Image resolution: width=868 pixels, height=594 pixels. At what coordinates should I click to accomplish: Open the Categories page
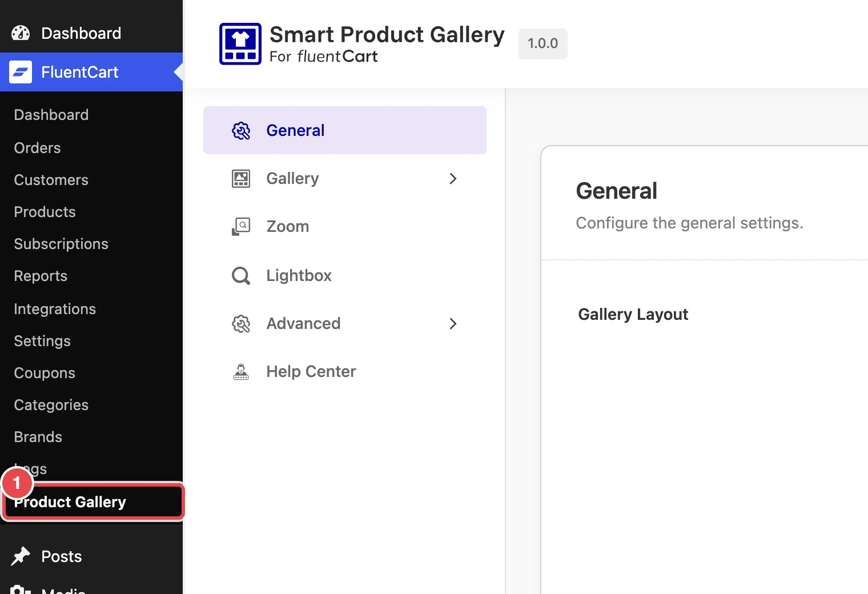point(51,405)
